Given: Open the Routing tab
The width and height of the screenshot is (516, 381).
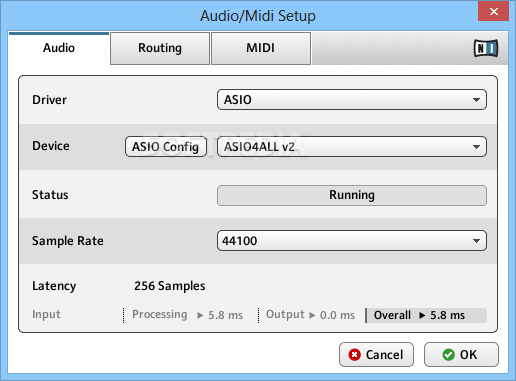Looking at the screenshot, I should click(x=160, y=48).
